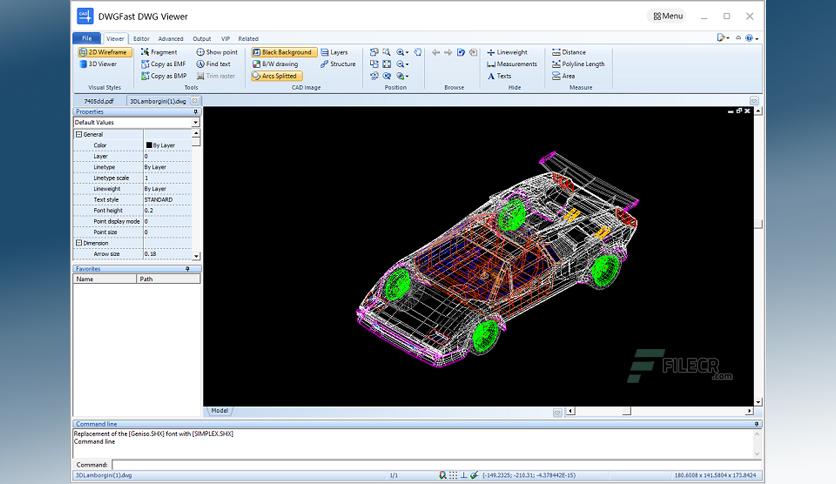The height and width of the screenshot is (484, 836).
Task: Toggle the Arcs Splitted option
Action: tap(277, 76)
